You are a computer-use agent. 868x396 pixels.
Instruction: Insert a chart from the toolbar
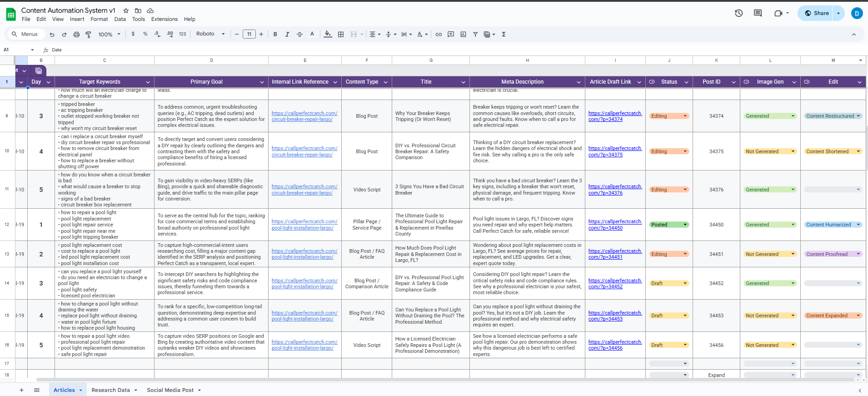point(463,34)
